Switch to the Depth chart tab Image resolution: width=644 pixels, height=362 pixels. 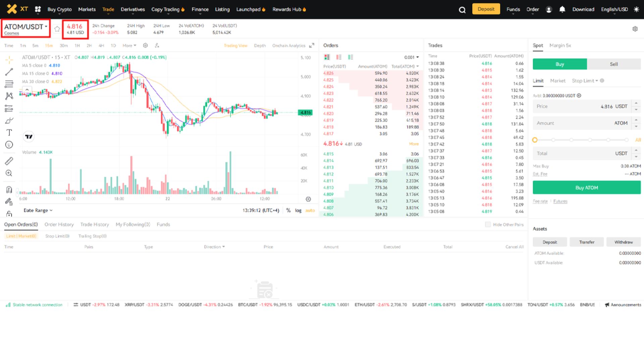[260, 46]
